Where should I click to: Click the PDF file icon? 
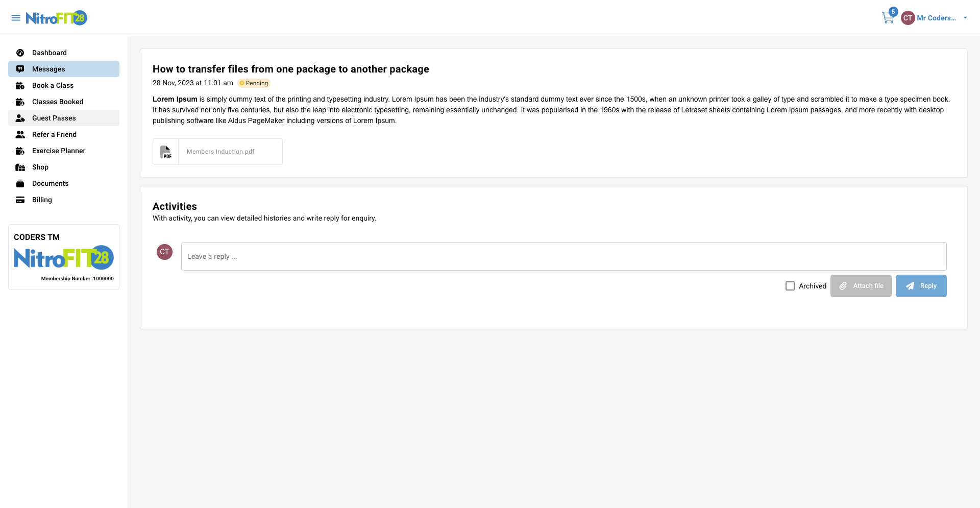166,152
